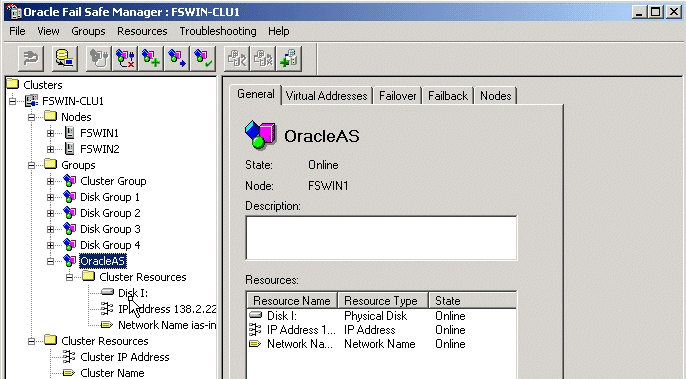Select the Disk I: physical disk icon in the tree
The width and height of the screenshot is (686, 379).
tap(107, 292)
